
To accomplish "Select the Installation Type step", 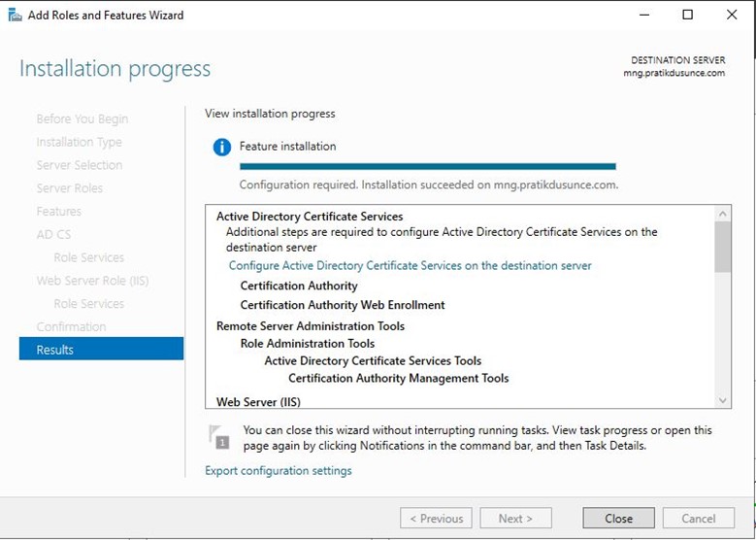I will click(x=79, y=143).
